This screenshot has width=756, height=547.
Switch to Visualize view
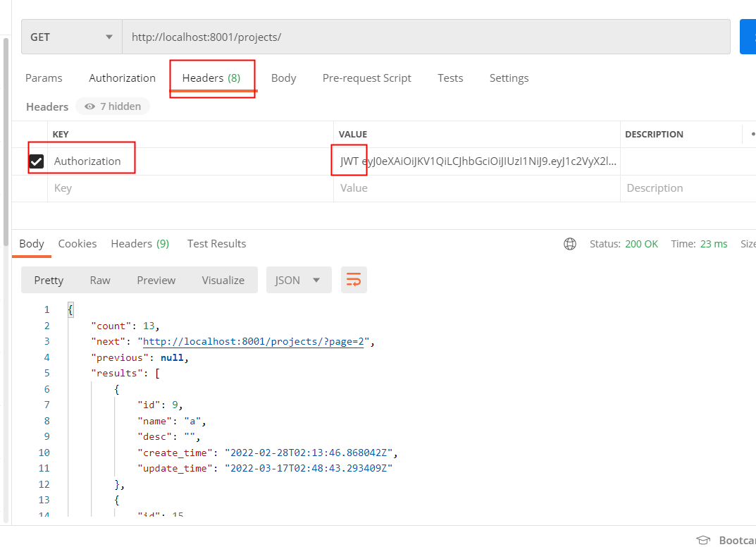click(x=223, y=281)
